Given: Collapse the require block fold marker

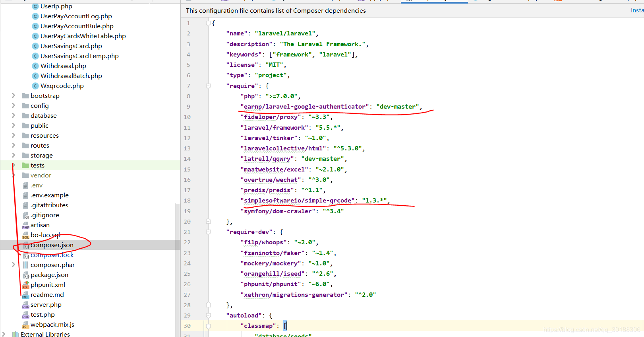Looking at the screenshot, I should 208,86.
